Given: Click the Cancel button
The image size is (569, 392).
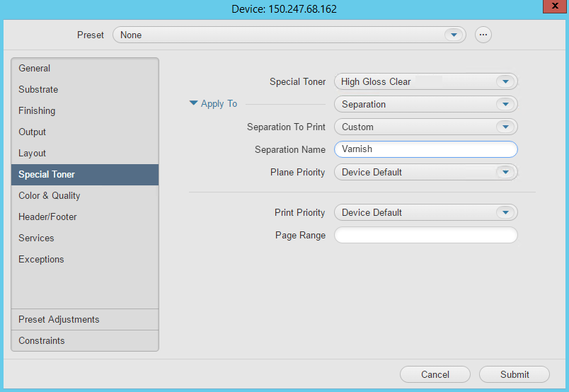Looking at the screenshot, I should click(435, 374).
